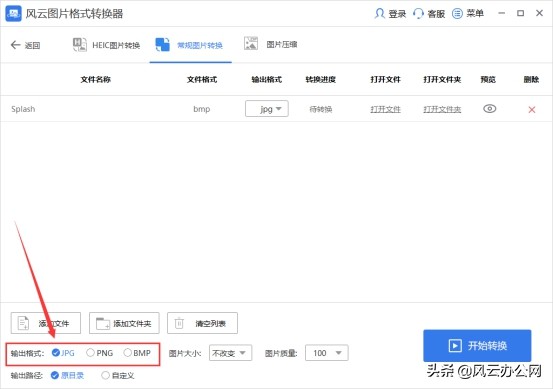Image resolution: width=553 pixels, height=389 pixels.
Task: Switch to 常规图片转换 tab
Action: point(189,45)
